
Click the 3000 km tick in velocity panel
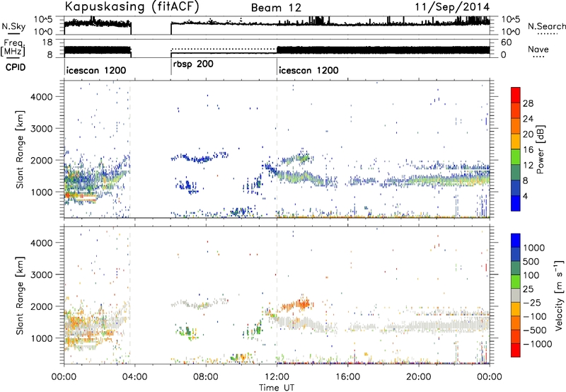click(x=42, y=275)
